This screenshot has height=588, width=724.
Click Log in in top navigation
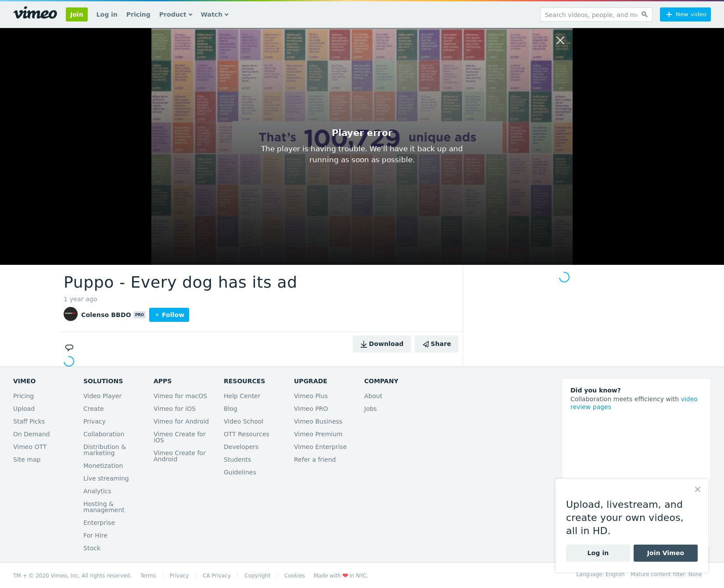(107, 14)
